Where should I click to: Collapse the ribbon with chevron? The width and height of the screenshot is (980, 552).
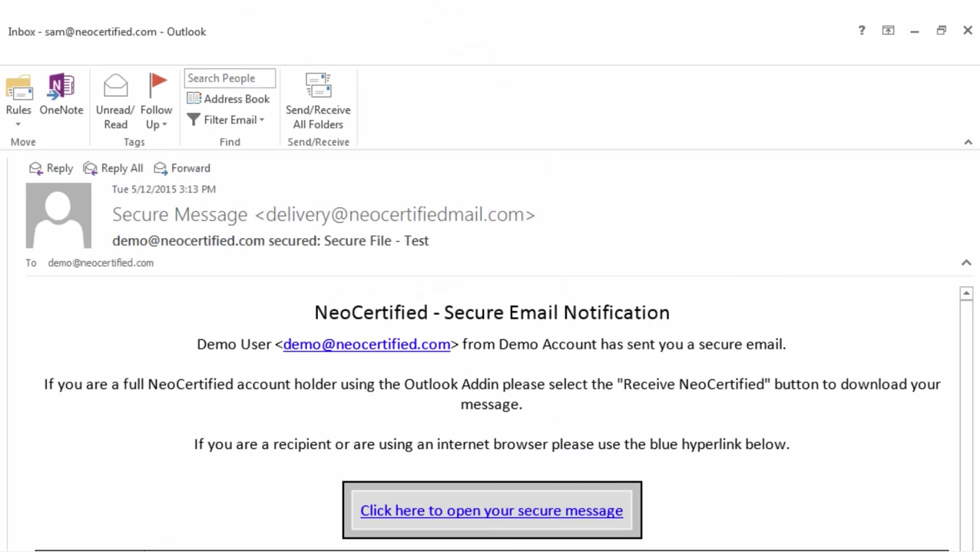(968, 142)
